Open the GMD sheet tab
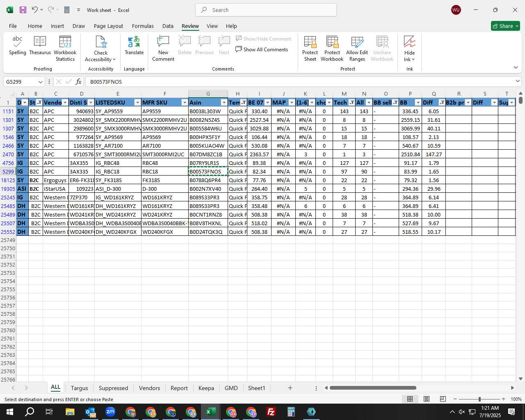This screenshot has width=525, height=420. (x=231, y=388)
